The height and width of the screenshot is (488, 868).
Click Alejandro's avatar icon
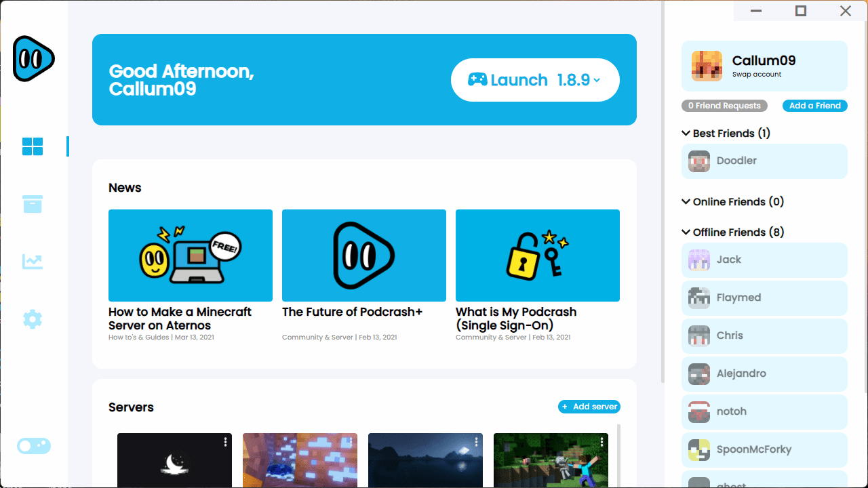pos(699,374)
